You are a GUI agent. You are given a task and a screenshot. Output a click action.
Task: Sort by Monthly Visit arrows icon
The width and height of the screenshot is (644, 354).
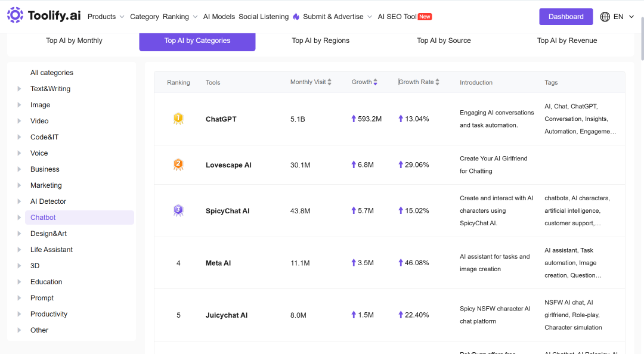point(329,82)
